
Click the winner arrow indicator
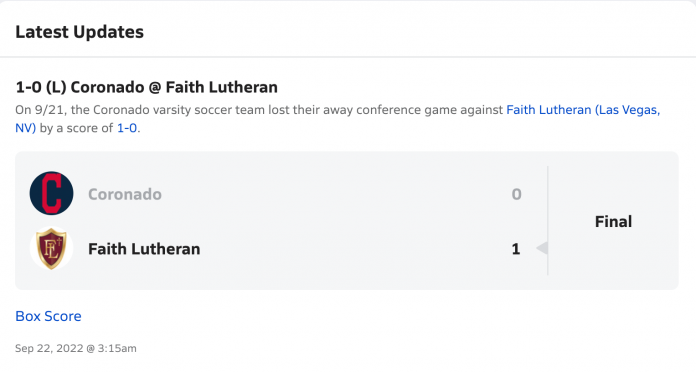pyautogui.click(x=542, y=249)
